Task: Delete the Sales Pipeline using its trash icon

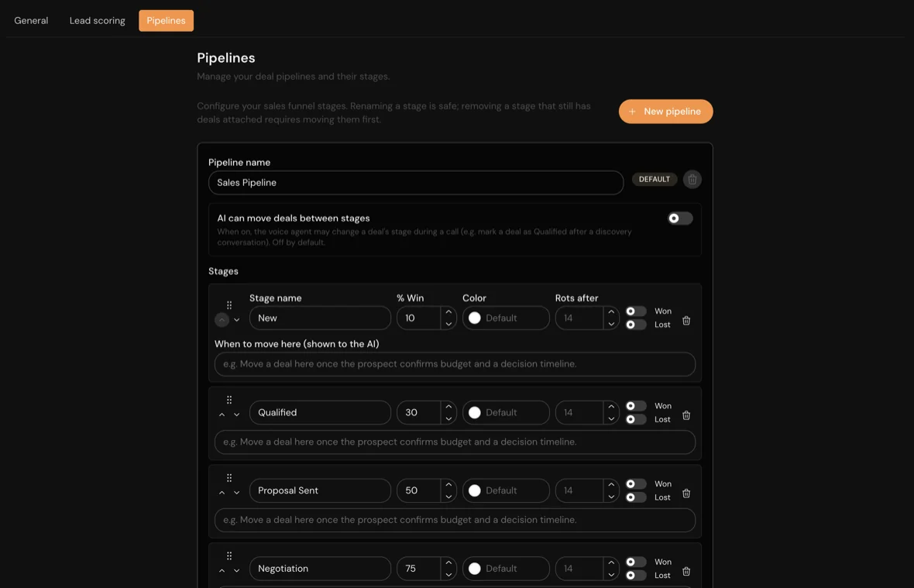Action: 692,180
